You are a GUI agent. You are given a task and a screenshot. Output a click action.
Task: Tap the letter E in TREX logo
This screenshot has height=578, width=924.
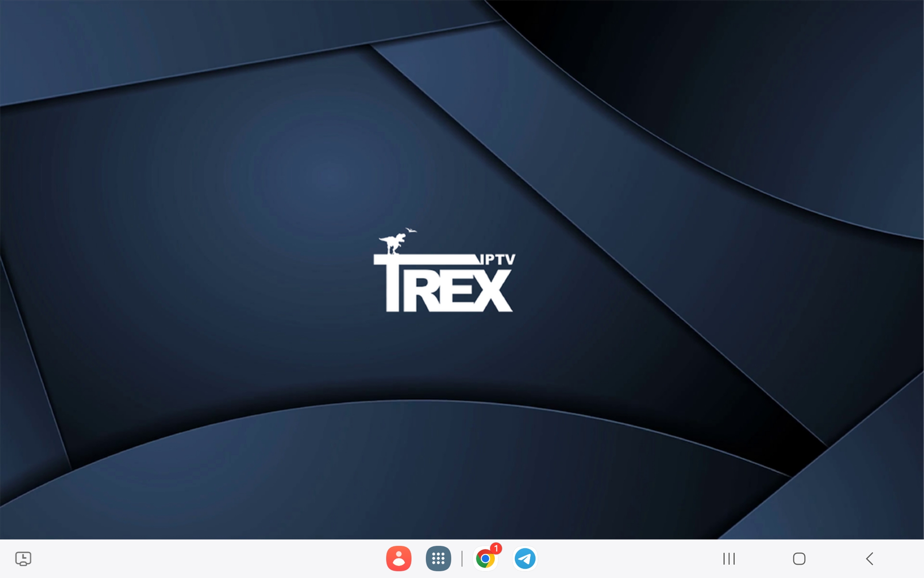(457, 291)
